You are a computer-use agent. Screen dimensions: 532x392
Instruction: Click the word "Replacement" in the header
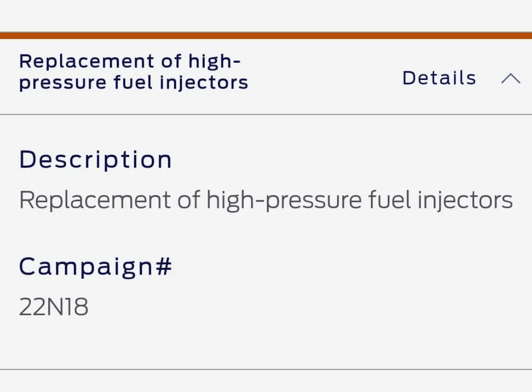[x=80, y=61]
